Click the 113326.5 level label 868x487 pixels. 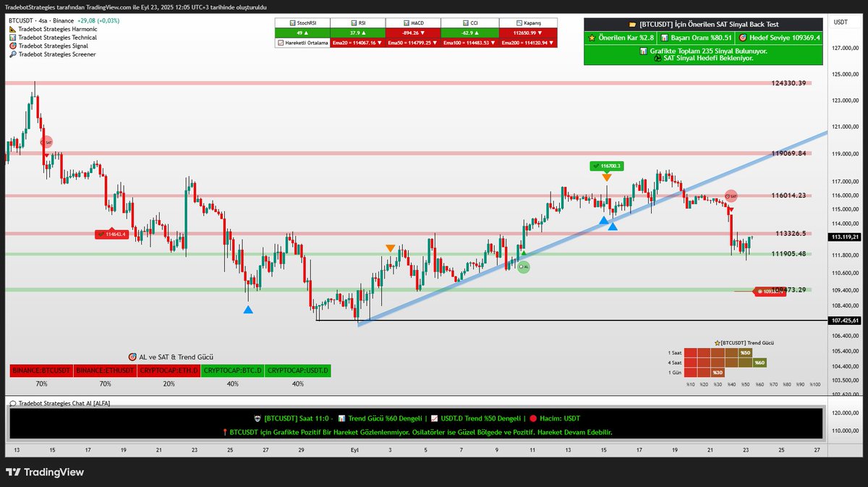[791, 234]
